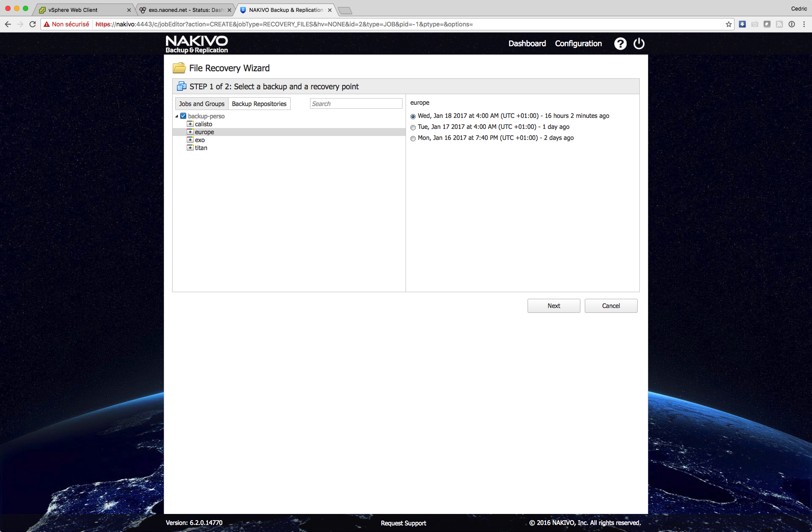Select the Tue, Jan 17 2017 recovery point
The width and height of the screenshot is (812, 532).
[x=413, y=128]
